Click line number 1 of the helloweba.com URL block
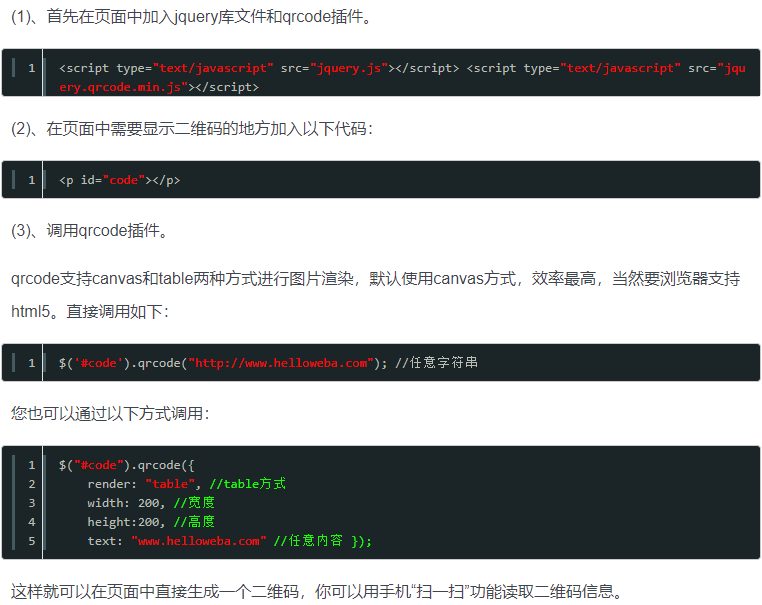This screenshot has width=762, height=605. click(x=32, y=363)
